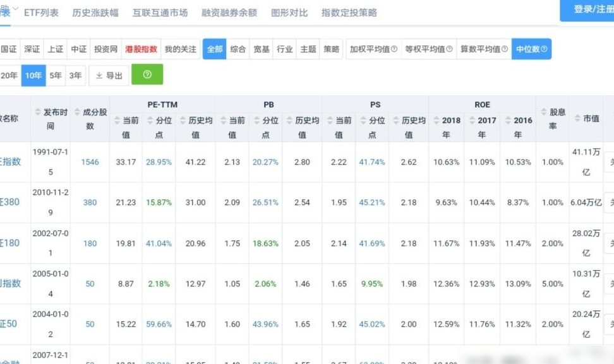Click help icon beside 等权平均值
Screen dimensions: 614x364
tap(449, 49)
